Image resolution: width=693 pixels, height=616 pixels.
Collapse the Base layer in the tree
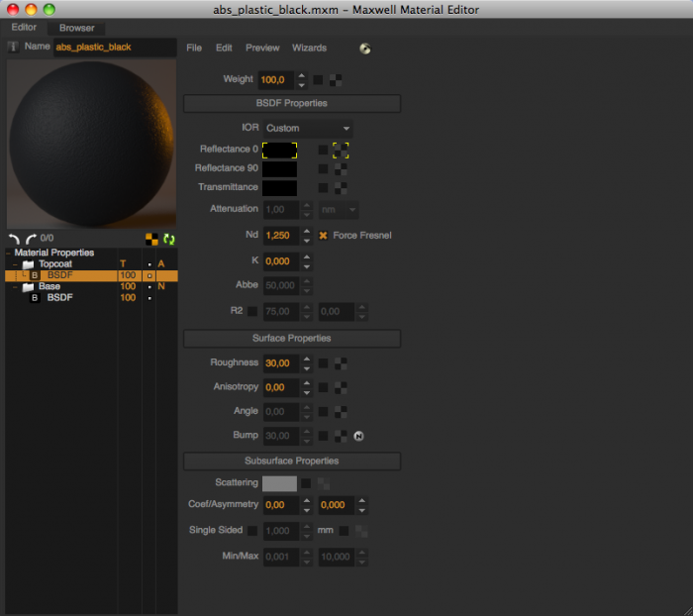coord(15,287)
